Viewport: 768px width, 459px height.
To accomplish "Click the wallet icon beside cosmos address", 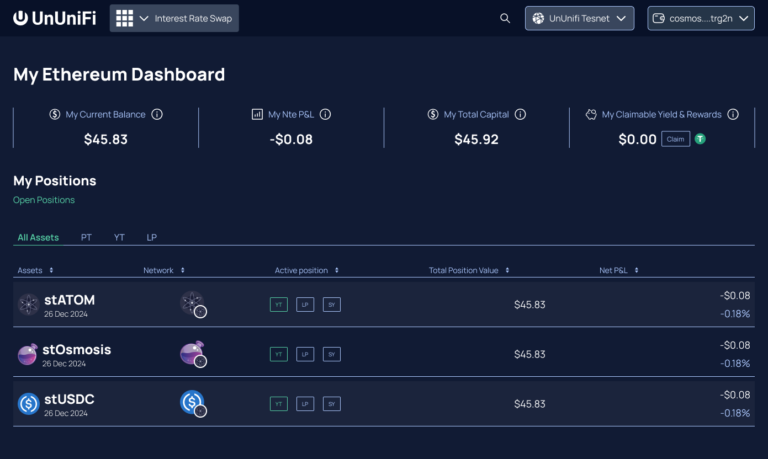I will 659,18.
